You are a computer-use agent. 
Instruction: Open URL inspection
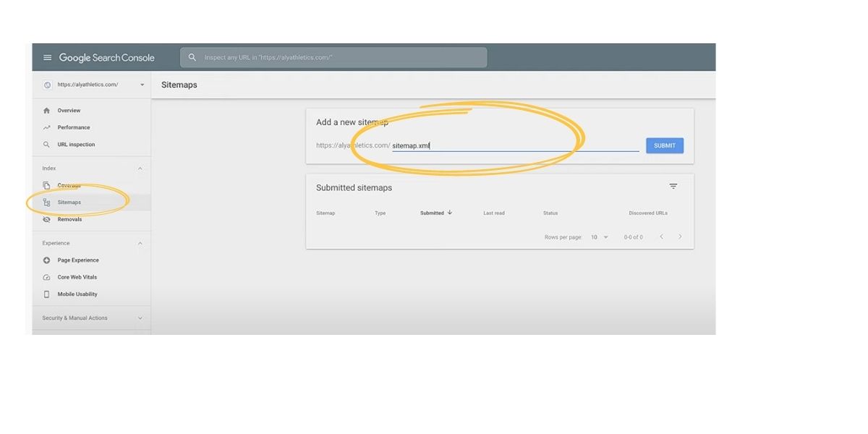76,145
